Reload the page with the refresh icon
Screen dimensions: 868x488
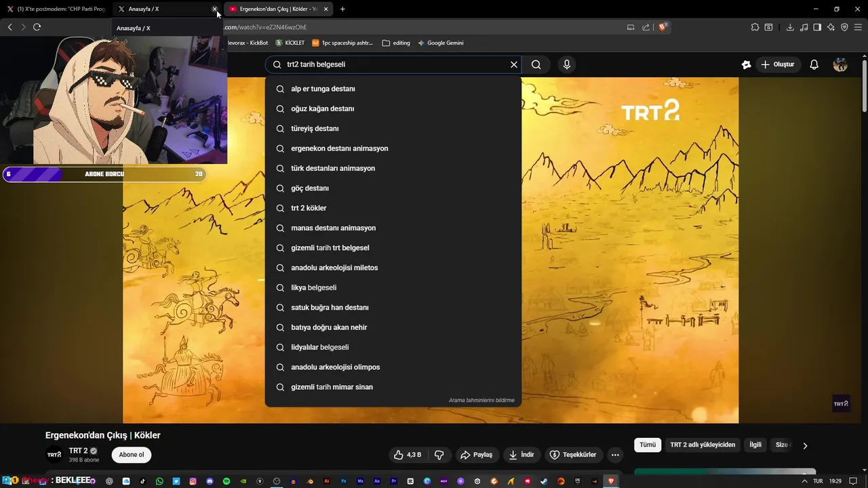[x=37, y=27]
